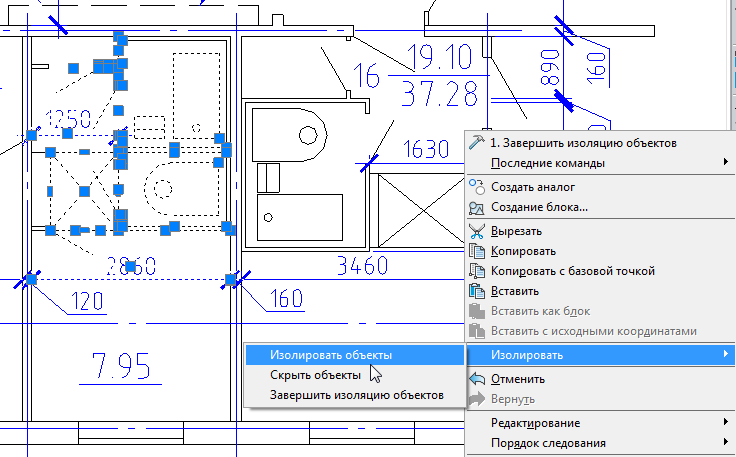Expand arrow beside Изолировать

coord(726,354)
